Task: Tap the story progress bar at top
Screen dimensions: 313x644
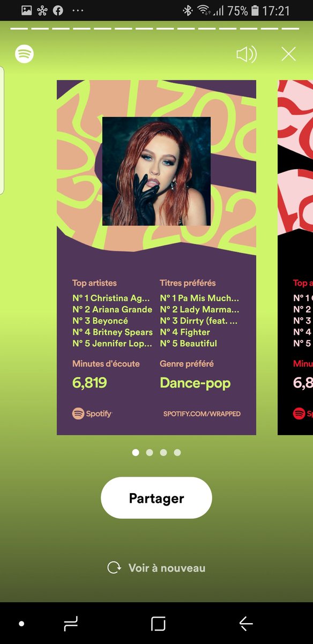Action: pos(155,28)
